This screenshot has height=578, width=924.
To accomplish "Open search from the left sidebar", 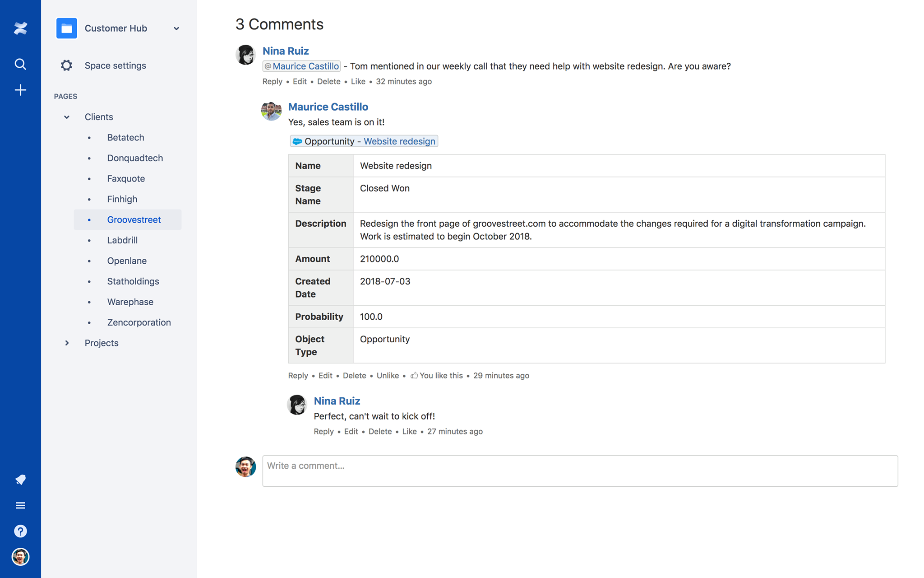I will [x=20, y=64].
